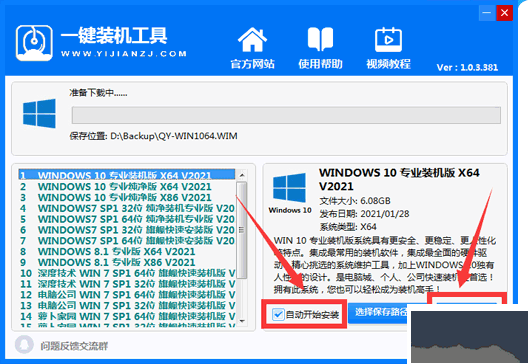Image resolution: width=528 pixels, height=364 pixels.
Task: Toggle the 自动开始安装 checkbox
Action: (278, 315)
